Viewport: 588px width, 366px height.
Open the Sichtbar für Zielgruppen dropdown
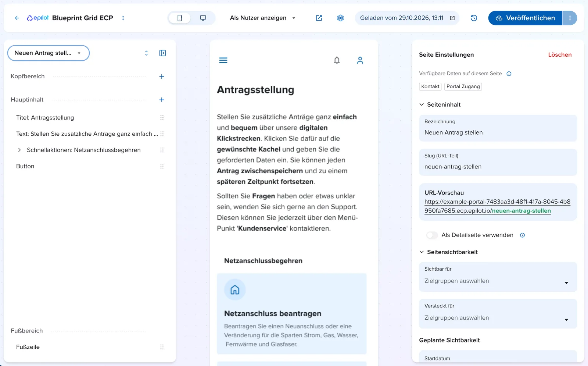pos(498,277)
